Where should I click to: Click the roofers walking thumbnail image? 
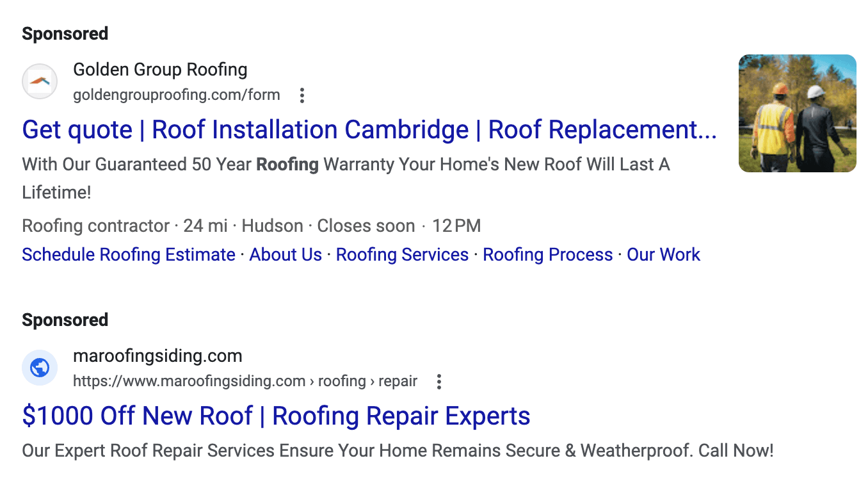point(797,113)
